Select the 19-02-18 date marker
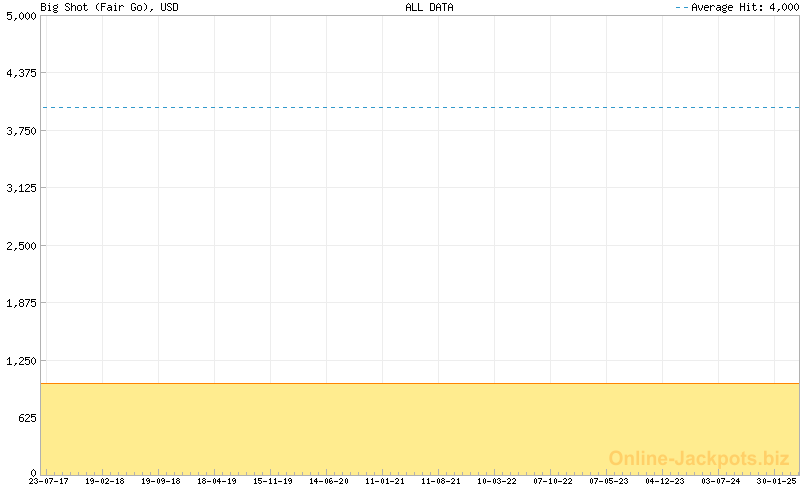 click(x=104, y=481)
